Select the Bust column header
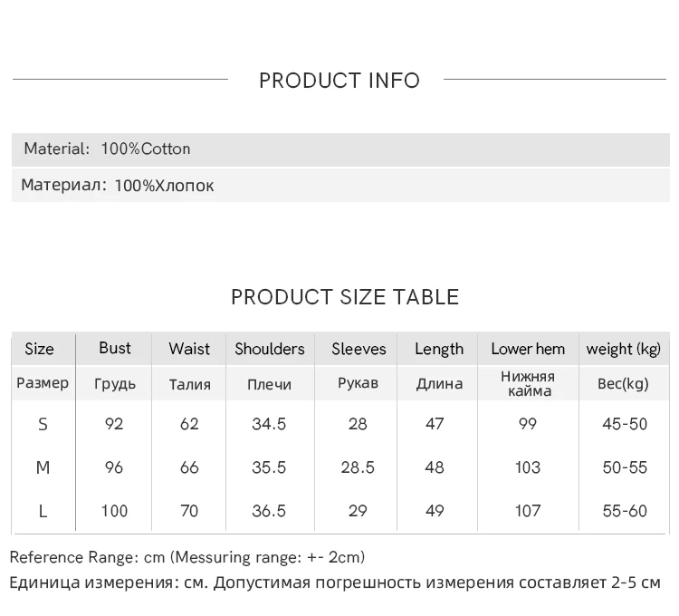The height and width of the screenshot is (616, 679). pyautogui.click(x=115, y=349)
